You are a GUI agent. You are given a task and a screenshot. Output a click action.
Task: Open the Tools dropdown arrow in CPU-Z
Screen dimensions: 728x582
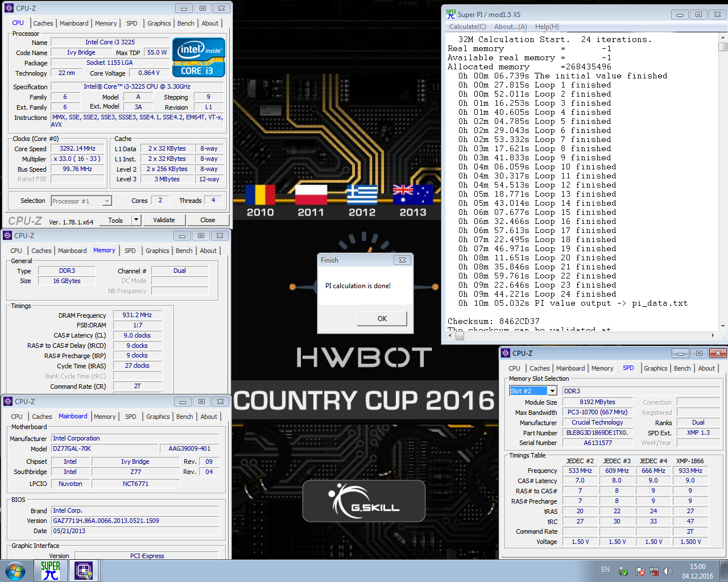pyautogui.click(x=136, y=220)
